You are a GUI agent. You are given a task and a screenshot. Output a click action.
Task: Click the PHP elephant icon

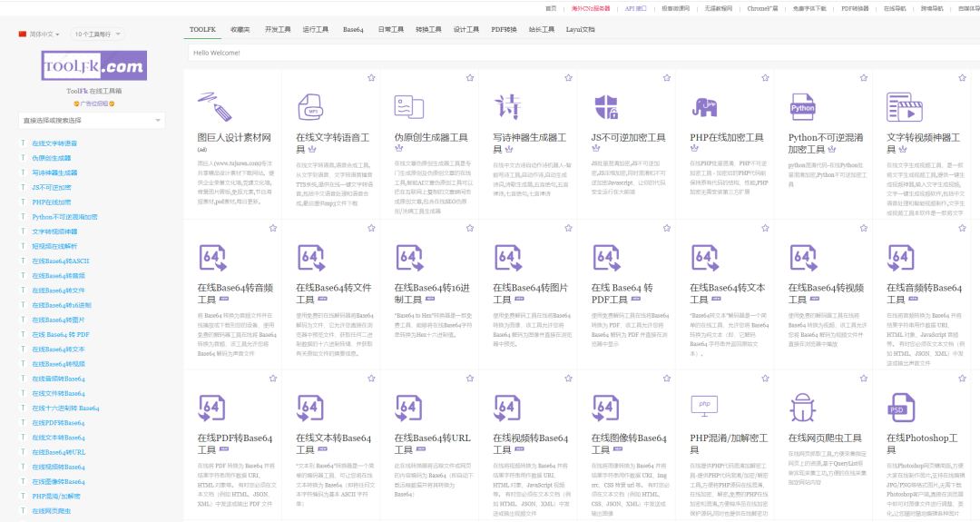(704, 107)
